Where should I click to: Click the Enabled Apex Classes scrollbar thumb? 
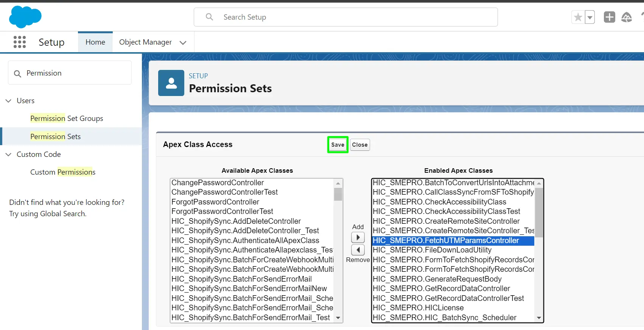(539, 212)
